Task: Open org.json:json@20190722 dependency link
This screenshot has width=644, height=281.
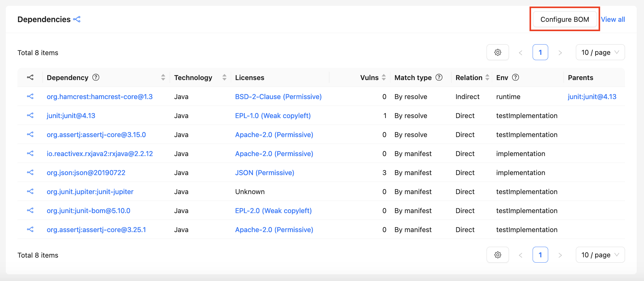Action: pyautogui.click(x=86, y=173)
